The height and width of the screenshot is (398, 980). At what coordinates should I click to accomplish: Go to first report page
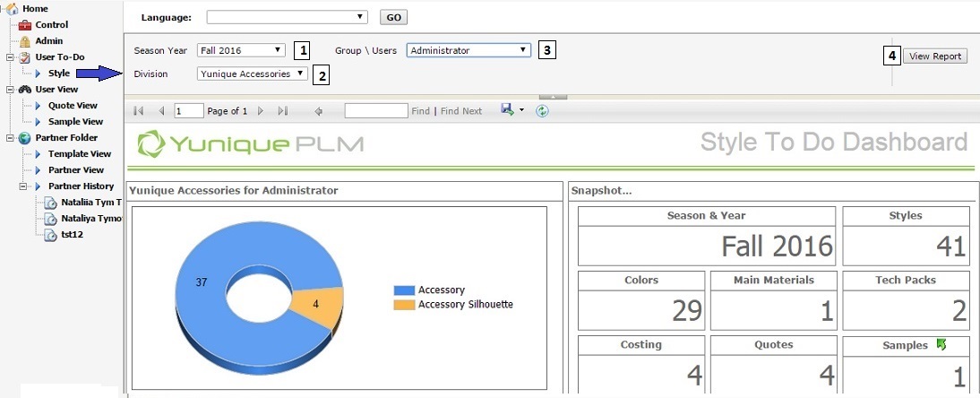pyautogui.click(x=139, y=111)
